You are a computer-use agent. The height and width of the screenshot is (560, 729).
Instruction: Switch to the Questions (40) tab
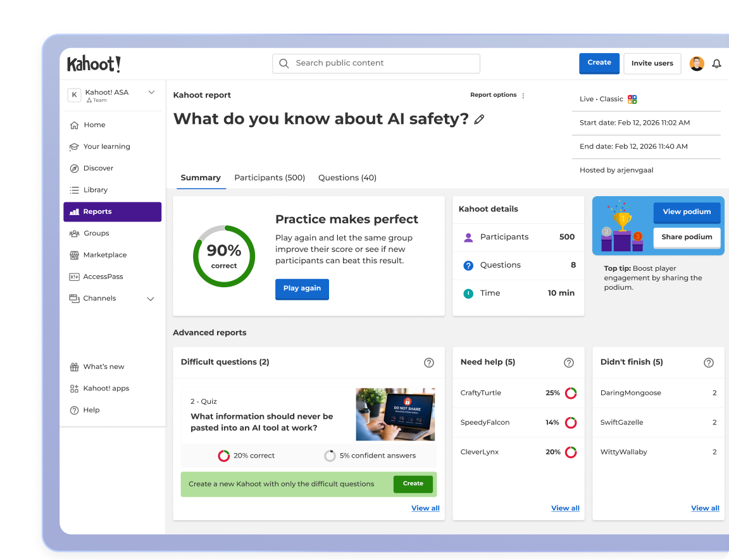point(347,178)
